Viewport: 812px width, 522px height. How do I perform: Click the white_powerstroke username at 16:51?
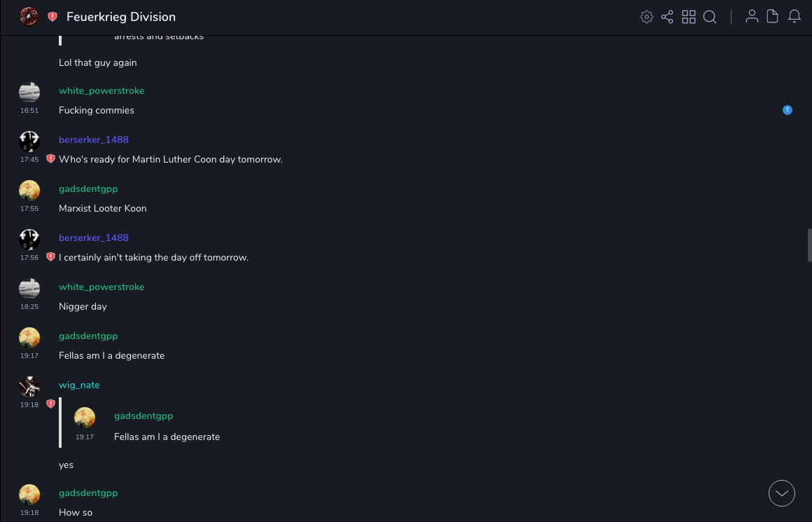point(101,90)
